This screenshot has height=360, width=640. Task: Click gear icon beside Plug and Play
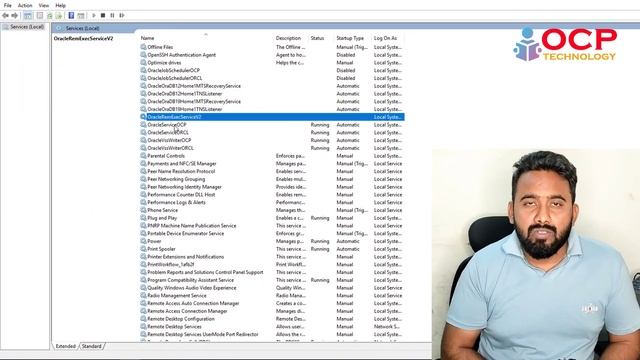143,218
